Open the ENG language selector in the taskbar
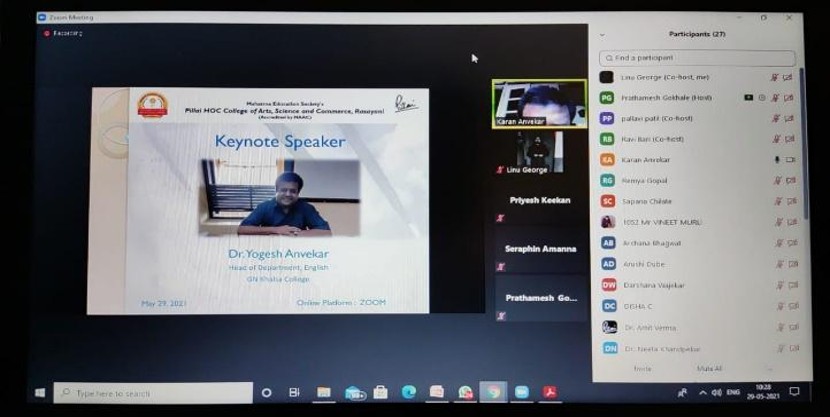 click(x=732, y=393)
